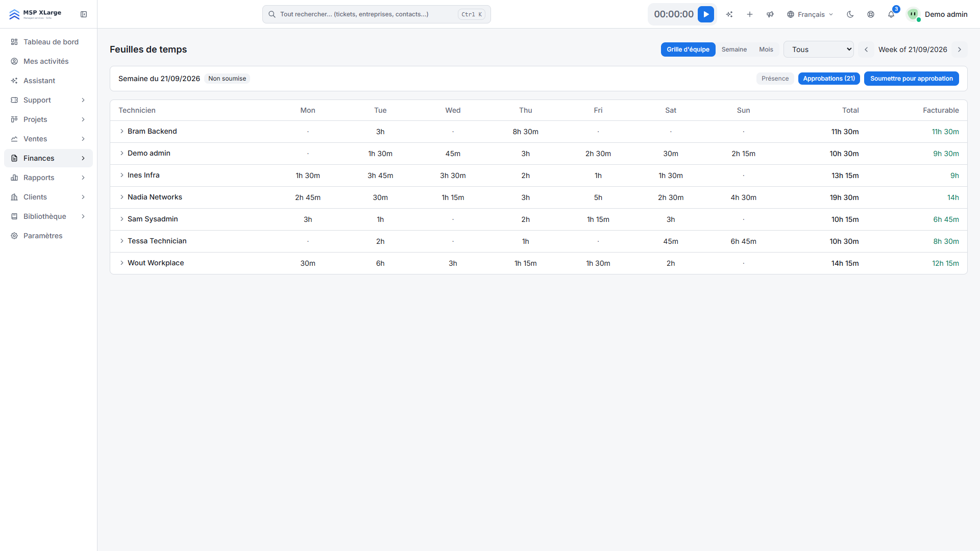Viewport: 980px width, 551px height.
Task: Click Nadia Networks' 19h 30m total
Action: (844, 197)
